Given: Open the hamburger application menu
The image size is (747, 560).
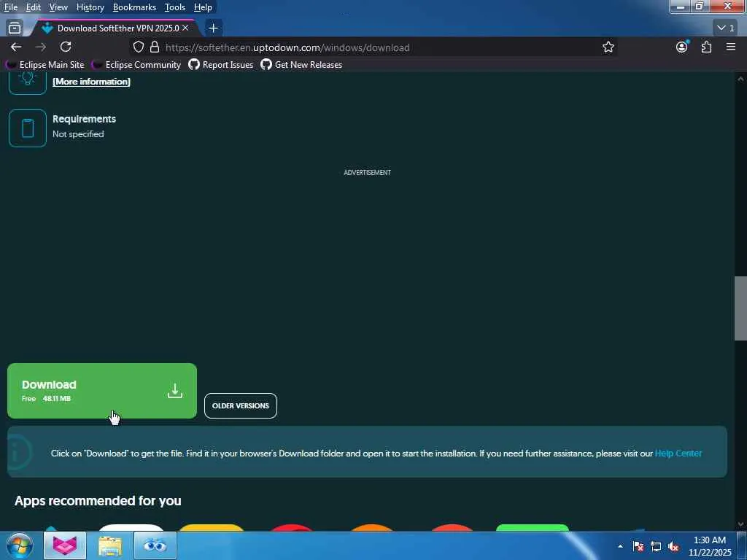Looking at the screenshot, I should click(x=731, y=47).
